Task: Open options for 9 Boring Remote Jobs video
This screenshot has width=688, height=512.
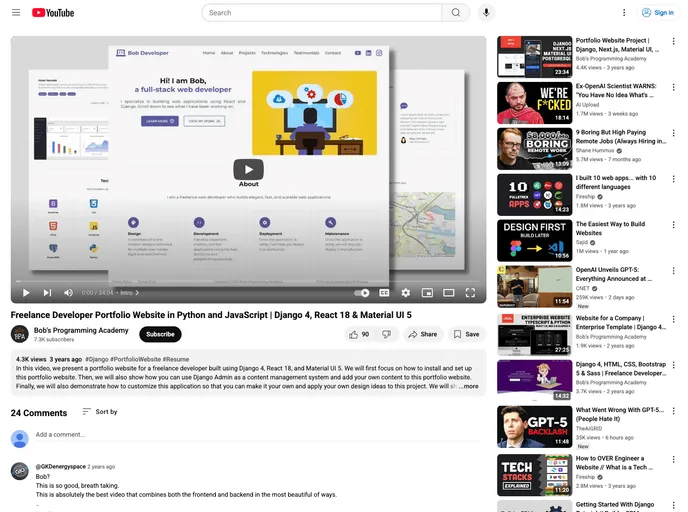Action: coord(674,133)
